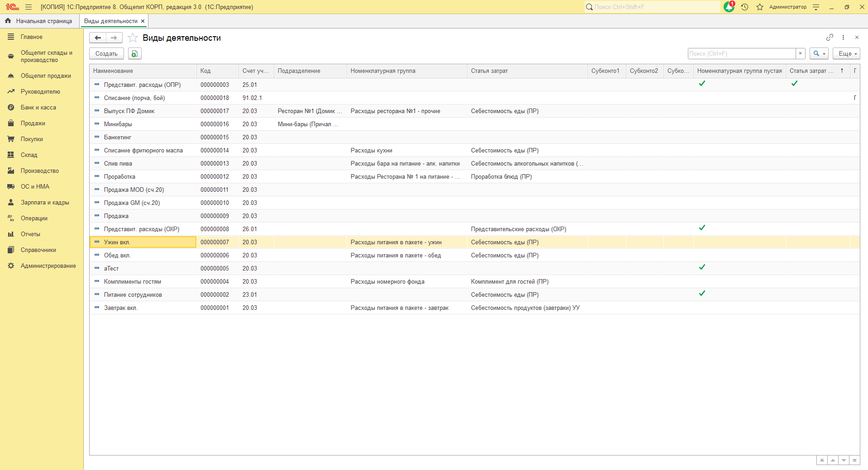The image size is (868, 470).
Task: Click the home icon of Начальная страница
Action: pos(8,21)
